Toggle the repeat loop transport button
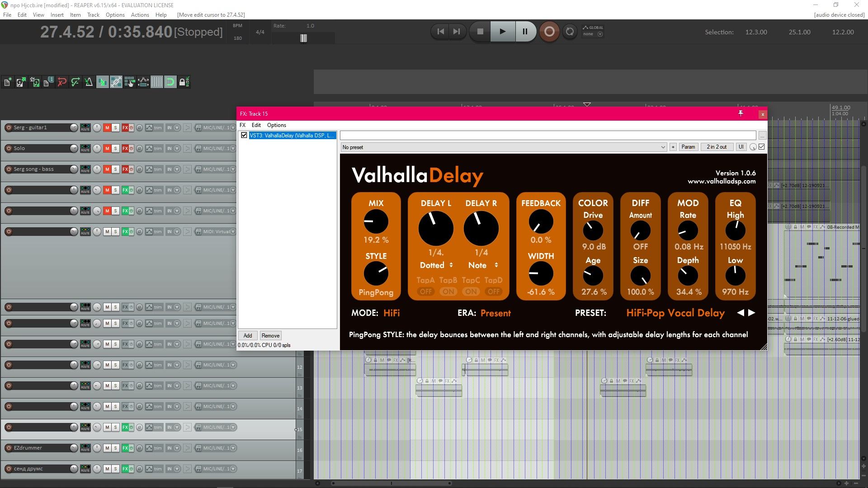 (570, 32)
